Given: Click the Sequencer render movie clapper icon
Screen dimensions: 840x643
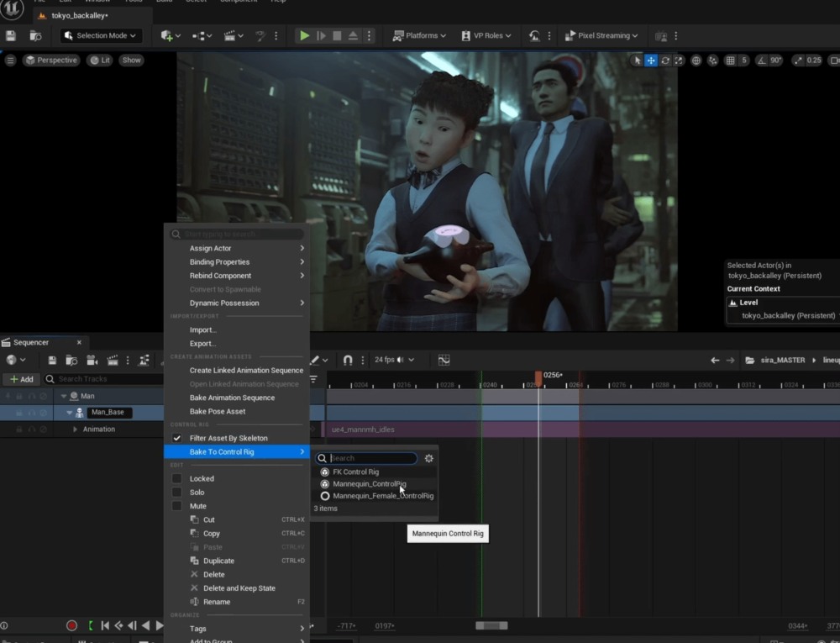Looking at the screenshot, I should (x=113, y=360).
